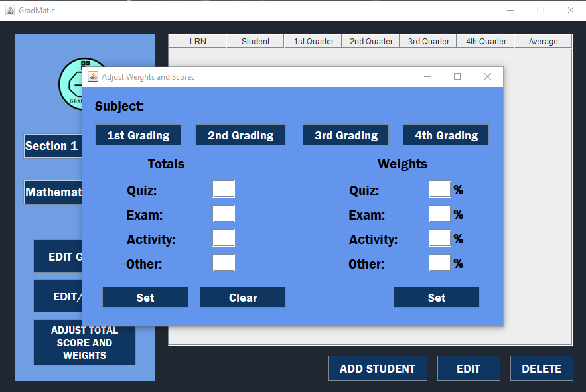Click the Student column header
586x392 pixels.
pos(255,40)
